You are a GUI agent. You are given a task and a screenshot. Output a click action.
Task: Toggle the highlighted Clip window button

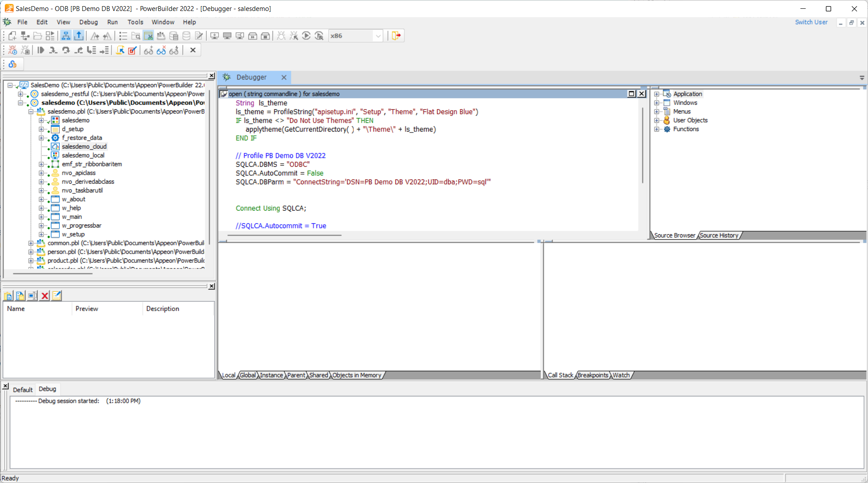tap(148, 36)
